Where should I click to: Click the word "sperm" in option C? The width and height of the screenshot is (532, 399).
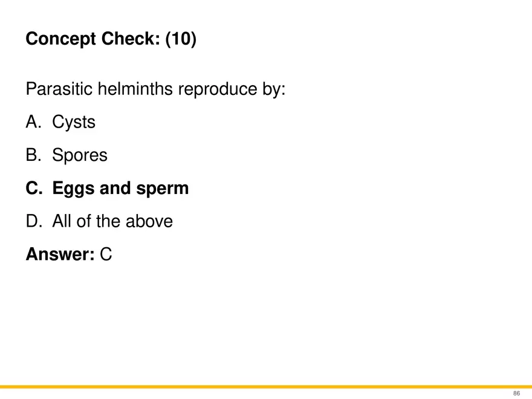point(166,189)
